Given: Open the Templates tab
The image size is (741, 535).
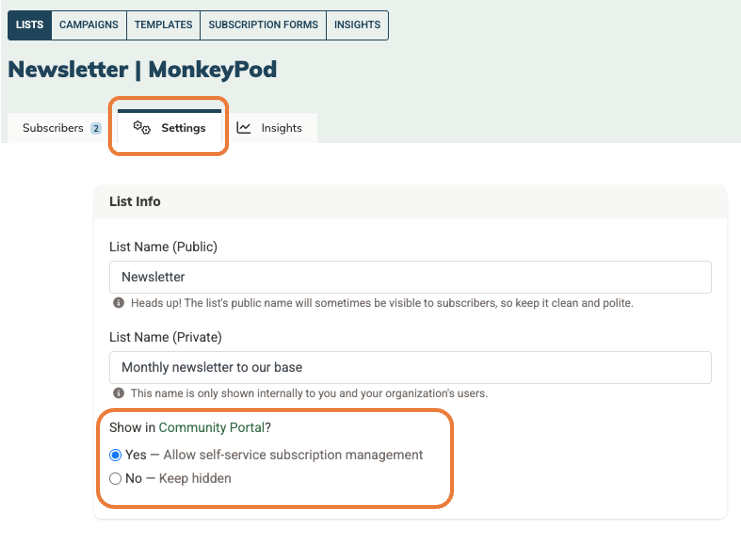Looking at the screenshot, I should click(164, 25).
